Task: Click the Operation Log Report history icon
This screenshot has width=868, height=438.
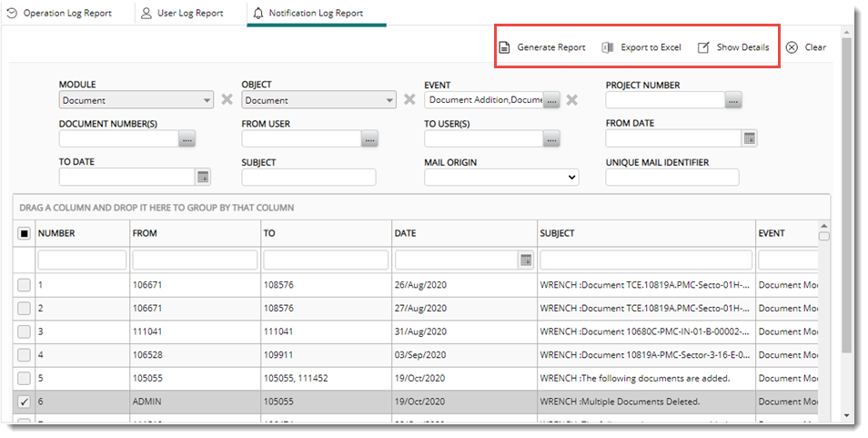Action: point(12,13)
